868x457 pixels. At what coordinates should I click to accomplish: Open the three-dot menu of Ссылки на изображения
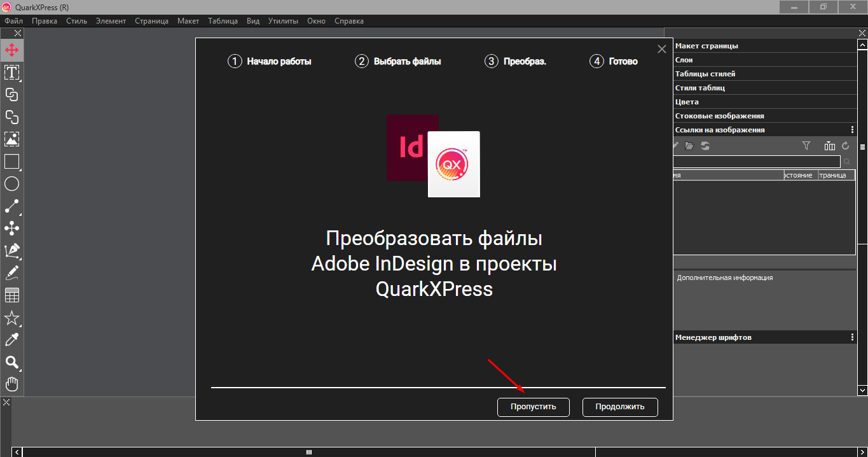853,130
